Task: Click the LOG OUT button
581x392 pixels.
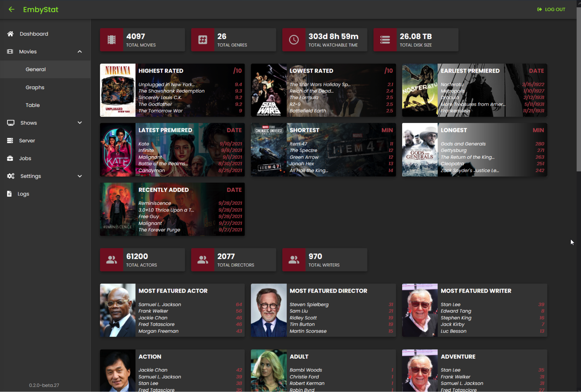Action: click(551, 9)
